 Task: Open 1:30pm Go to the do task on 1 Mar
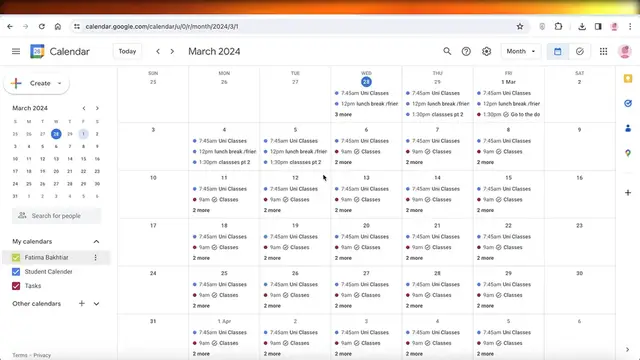pyautogui.click(x=509, y=114)
